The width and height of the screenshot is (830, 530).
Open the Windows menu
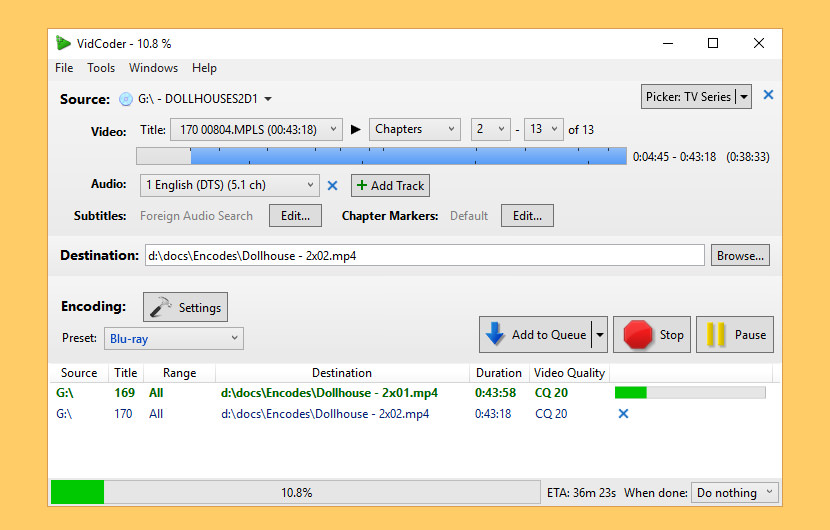(x=154, y=68)
